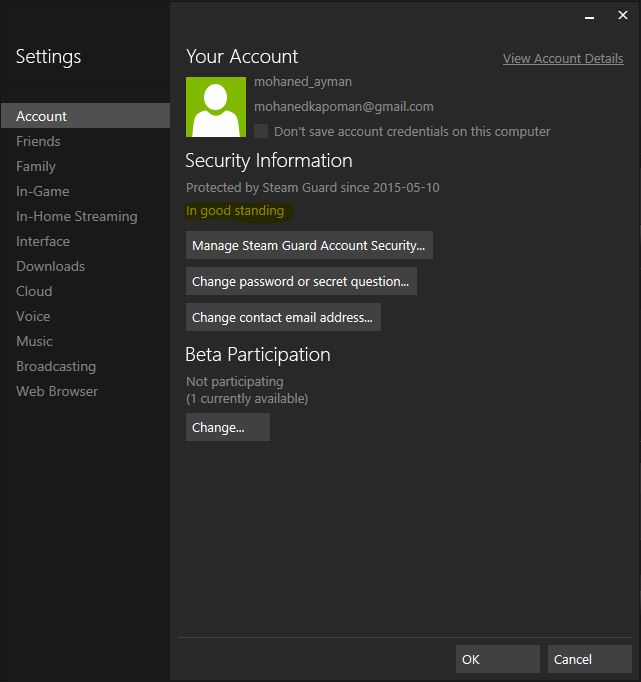Click the In good standing status text

click(x=235, y=211)
